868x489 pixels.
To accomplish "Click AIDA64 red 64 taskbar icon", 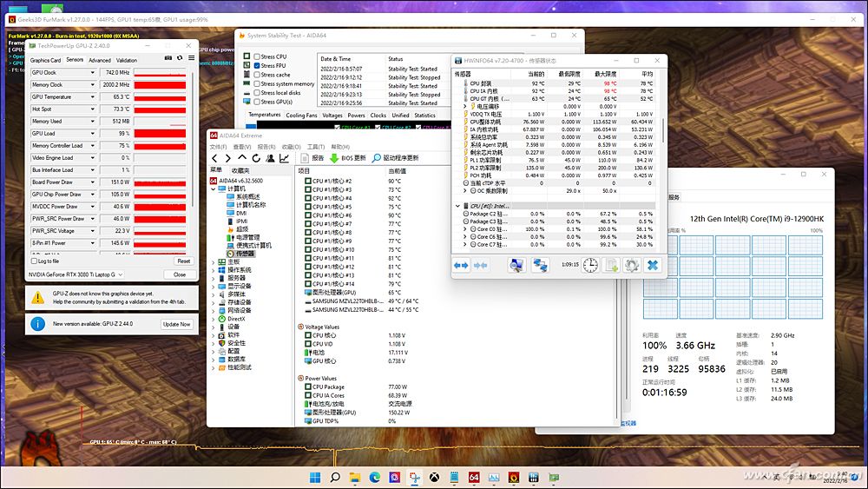I will pos(474,478).
